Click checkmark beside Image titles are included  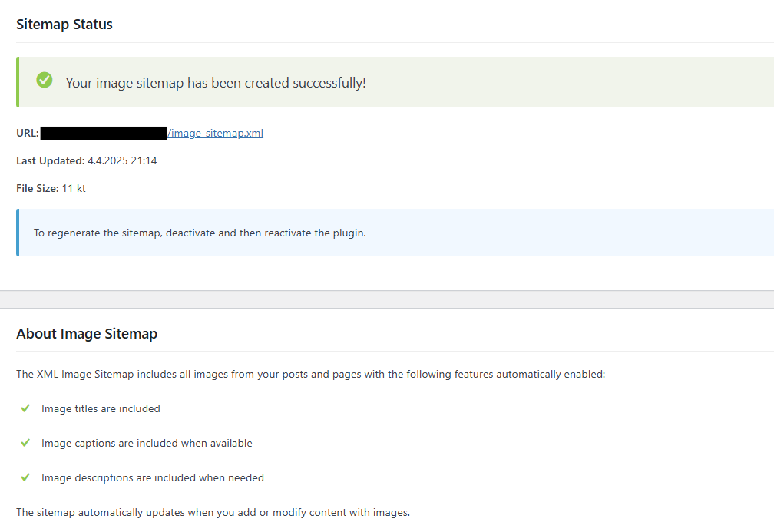[x=25, y=408]
